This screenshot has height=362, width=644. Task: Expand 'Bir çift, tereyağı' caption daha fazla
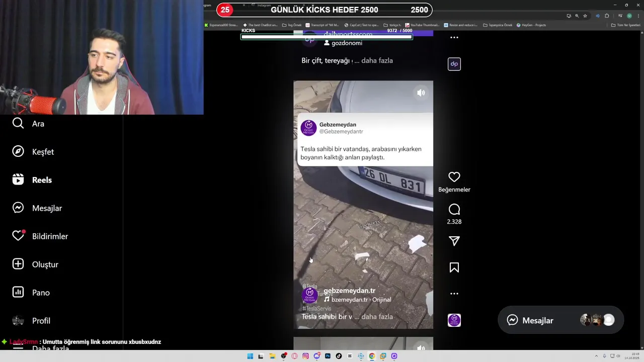click(377, 60)
